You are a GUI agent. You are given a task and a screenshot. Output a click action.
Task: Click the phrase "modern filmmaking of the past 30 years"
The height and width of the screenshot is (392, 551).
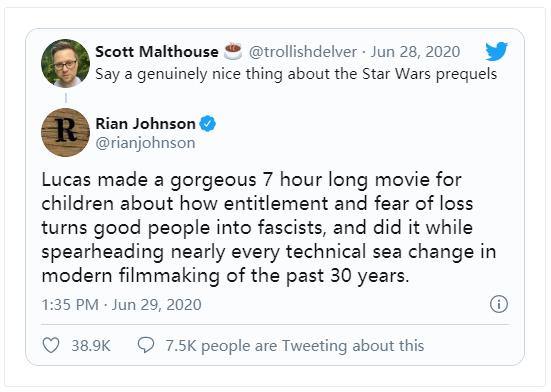(x=223, y=276)
